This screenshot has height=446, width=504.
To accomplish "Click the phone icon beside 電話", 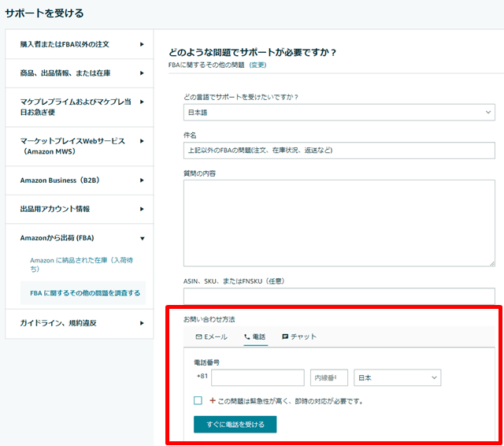I will pyautogui.click(x=246, y=336).
